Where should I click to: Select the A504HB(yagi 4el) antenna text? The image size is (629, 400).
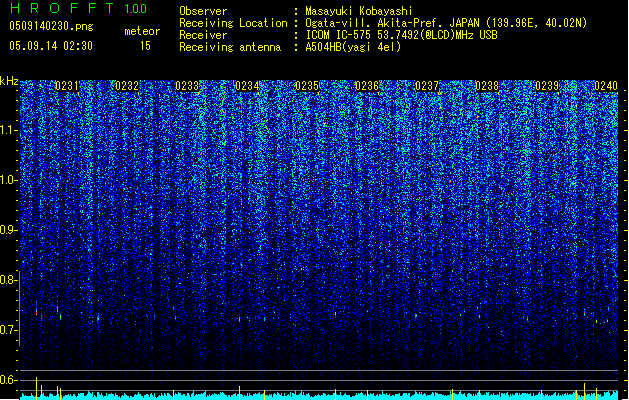click(x=353, y=47)
